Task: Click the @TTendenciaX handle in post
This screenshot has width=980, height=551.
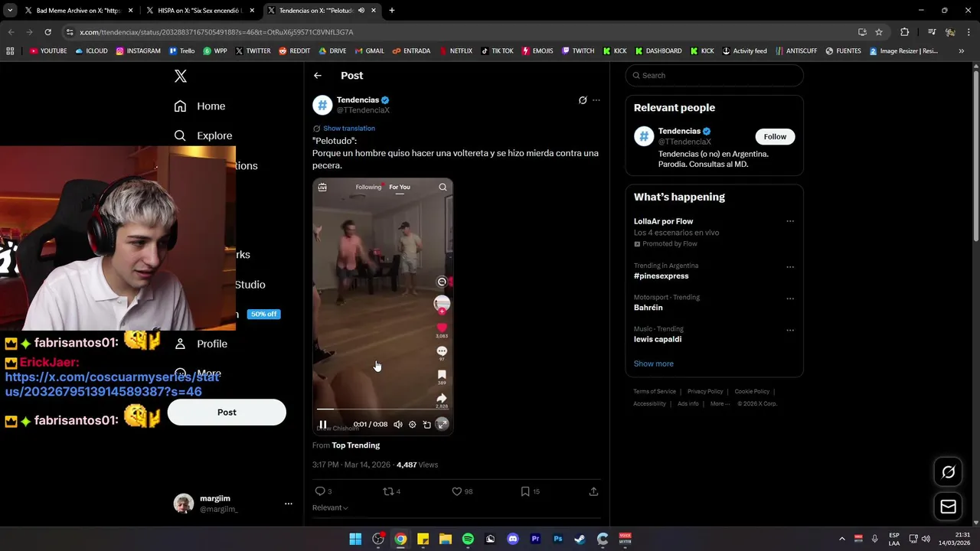Action: pyautogui.click(x=363, y=110)
